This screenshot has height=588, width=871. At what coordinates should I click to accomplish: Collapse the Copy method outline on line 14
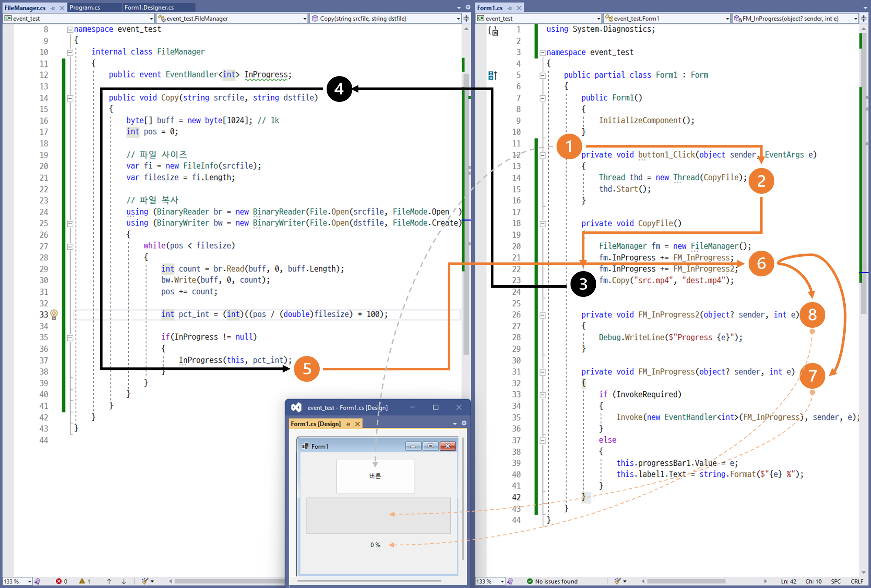click(70, 98)
